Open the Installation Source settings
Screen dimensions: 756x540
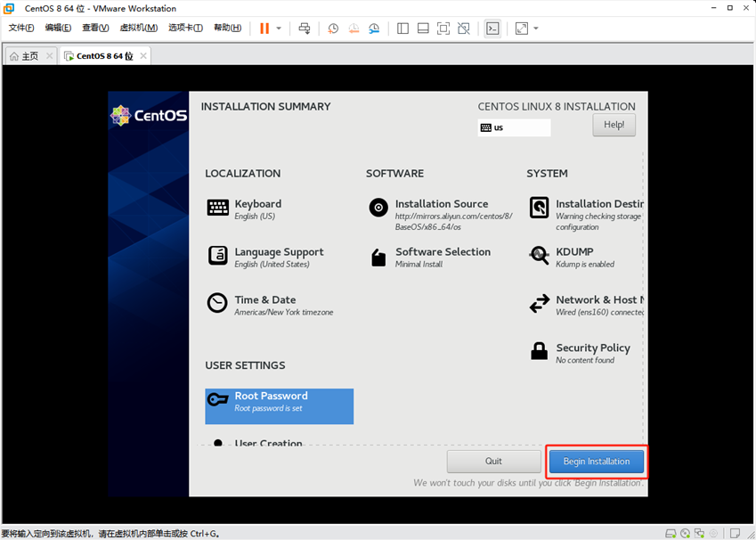coord(440,214)
